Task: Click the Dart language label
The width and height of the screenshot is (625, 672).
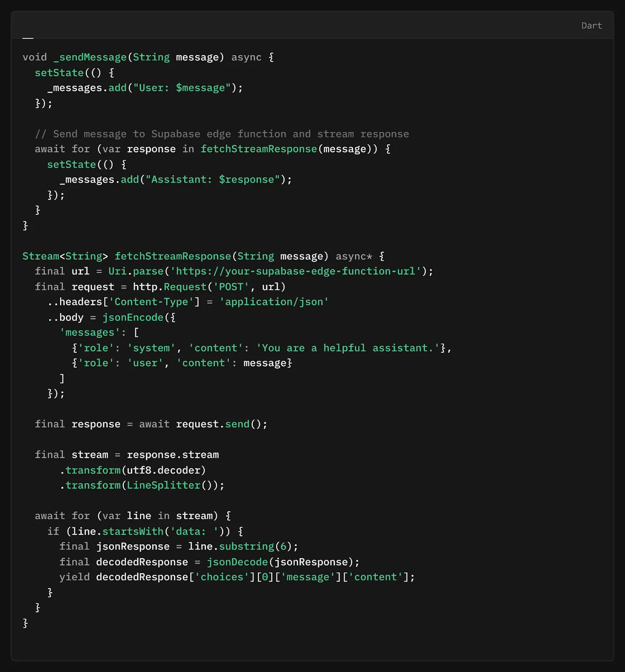Action: [591, 26]
